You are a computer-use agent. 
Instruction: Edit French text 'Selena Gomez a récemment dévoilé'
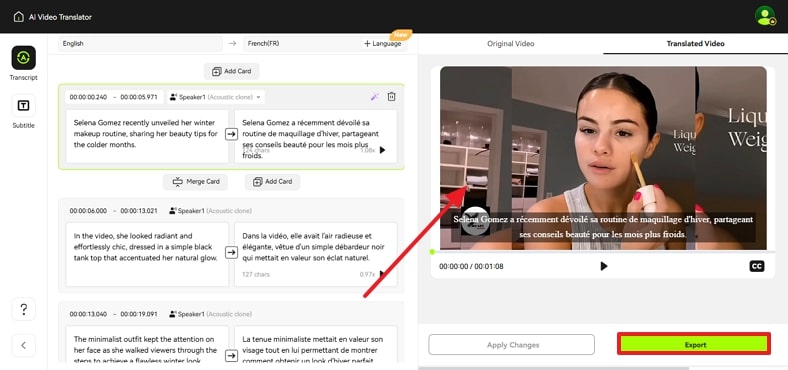click(316, 136)
